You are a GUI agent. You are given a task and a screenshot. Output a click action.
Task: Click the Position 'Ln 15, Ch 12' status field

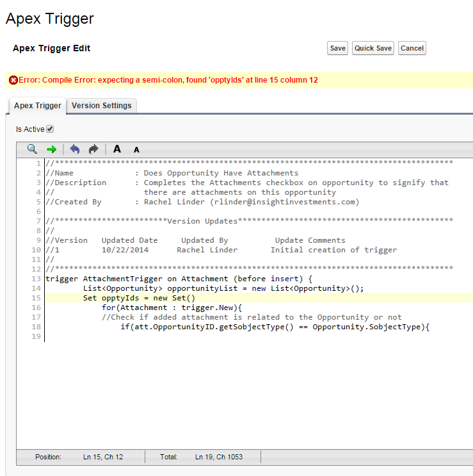pos(103,457)
